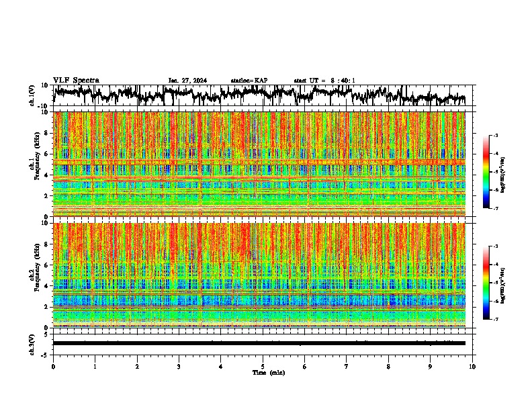
Task: Click the lower colorbar beside ch.2 spectrogram
Action: click(486, 283)
